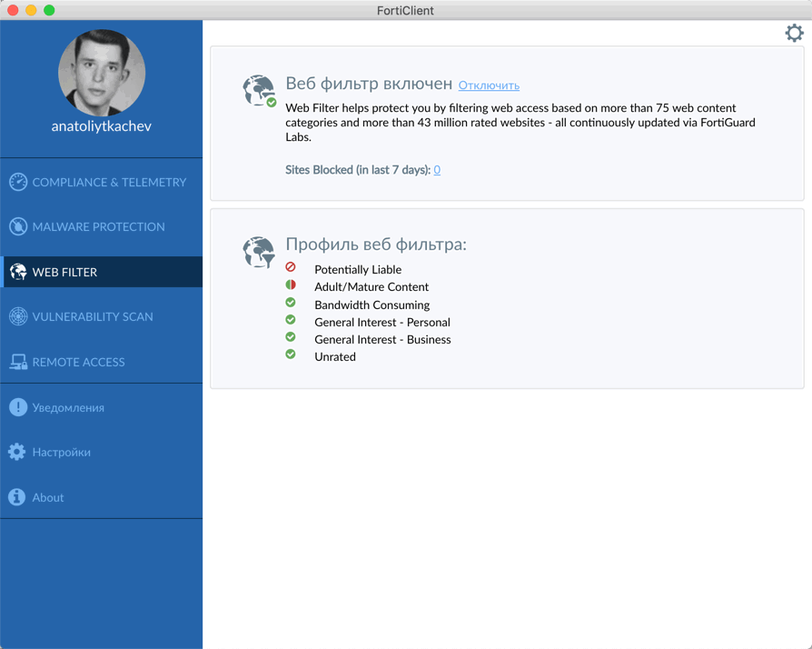Image resolution: width=812 pixels, height=649 pixels.
Task: Click the 'Adult/Mature Content' category text
Action: 371,286
